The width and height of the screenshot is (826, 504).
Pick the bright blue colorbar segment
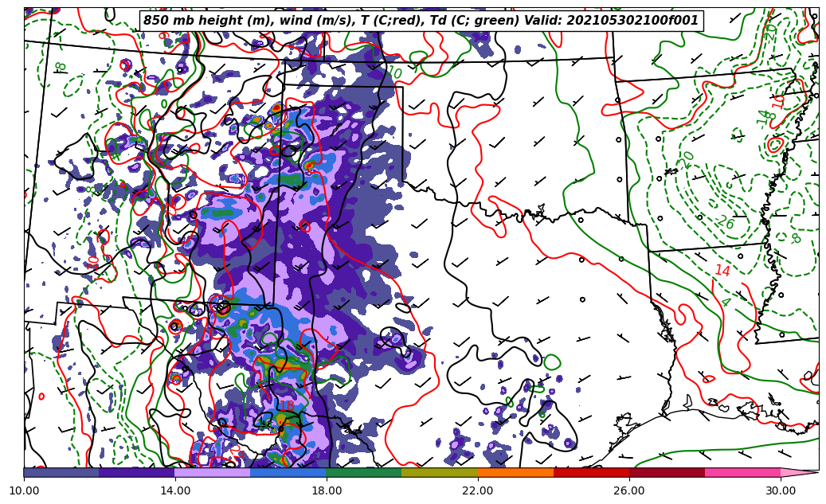click(288, 472)
